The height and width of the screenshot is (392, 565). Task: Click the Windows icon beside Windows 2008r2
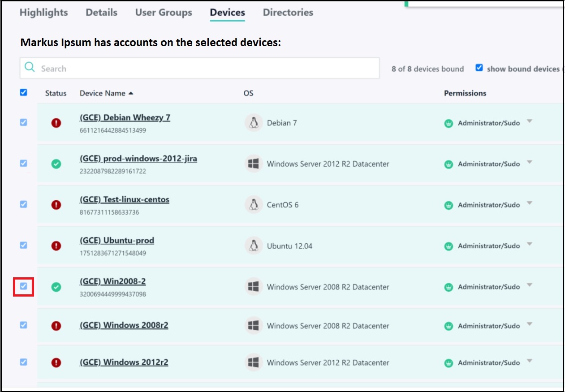click(253, 326)
